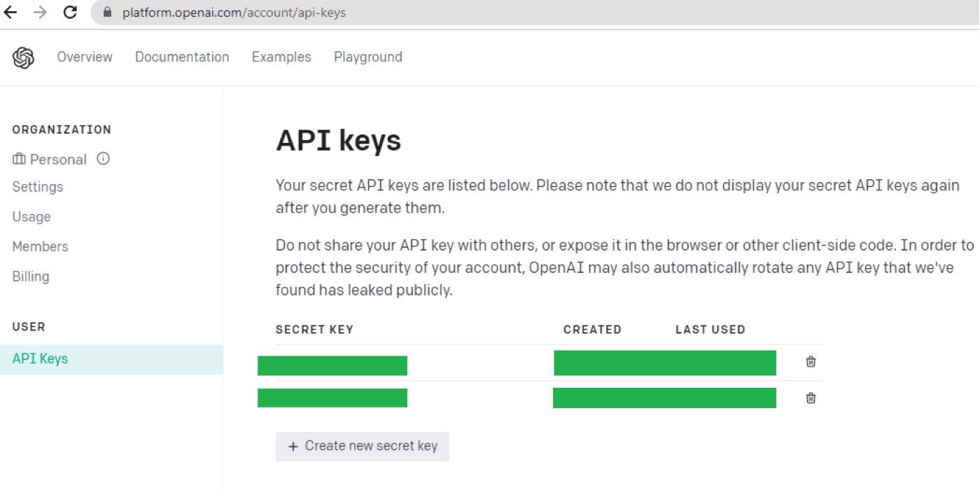Open organization Settings in sidebar

pos(38,187)
